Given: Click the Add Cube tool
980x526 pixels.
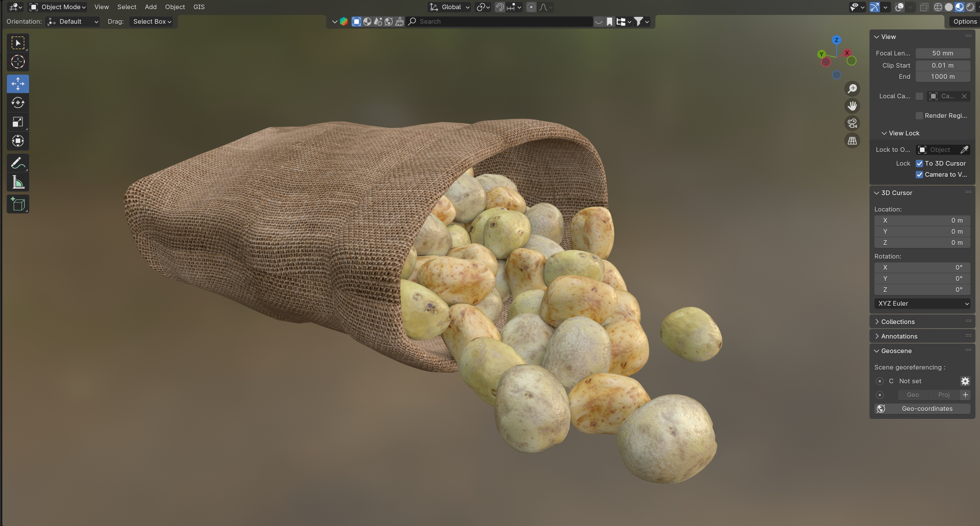Looking at the screenshot, I should pos(18,204).
